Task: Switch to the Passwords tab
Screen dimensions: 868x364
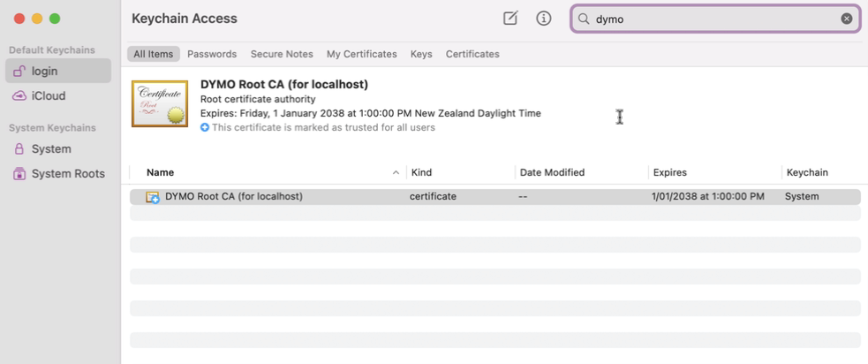Action: click(212, 54)
